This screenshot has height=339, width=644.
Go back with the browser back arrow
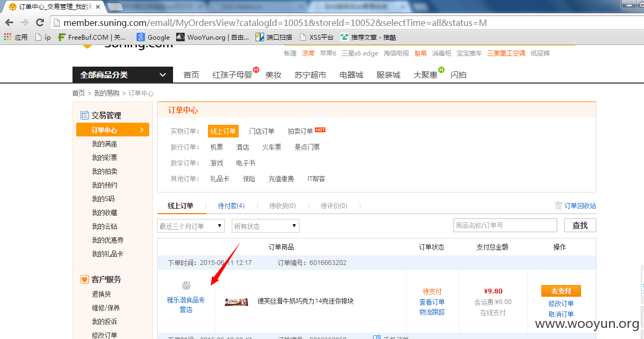[9, 23]
